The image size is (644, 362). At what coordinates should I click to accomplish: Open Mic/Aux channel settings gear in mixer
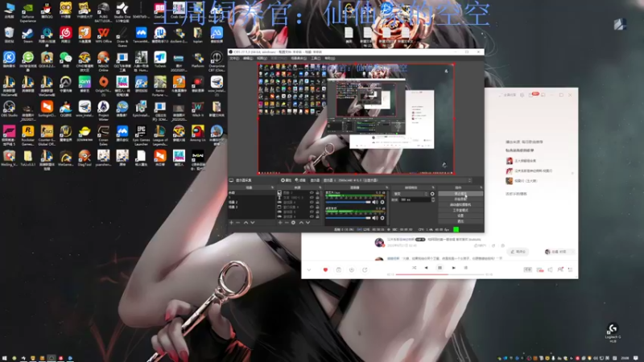pyautogui.click(x=382, y=202)
